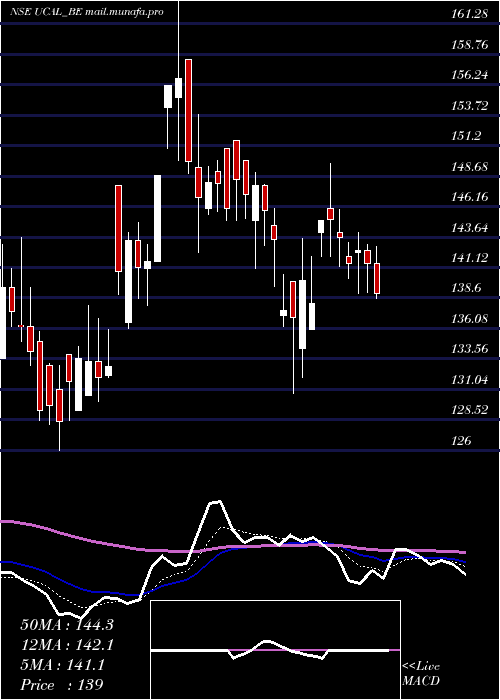Click the tallest red candle near the peak
The image size is (500, 700).
pyautogui.click(x=188, y=110)
